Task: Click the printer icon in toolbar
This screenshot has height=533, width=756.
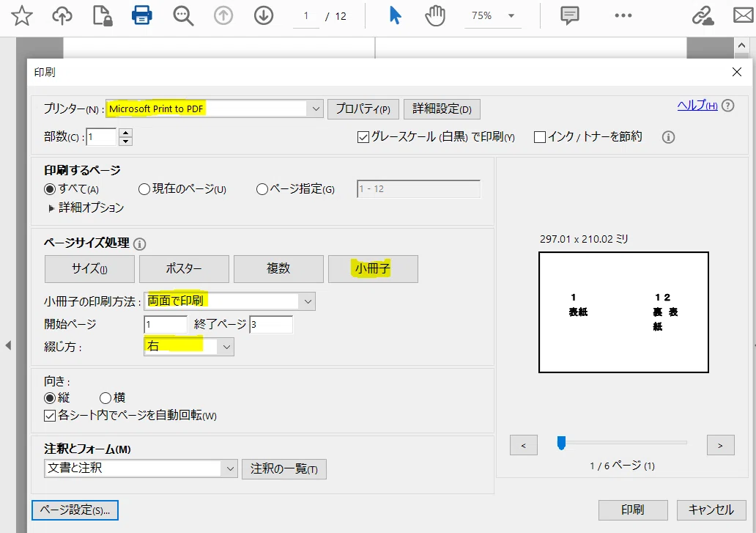Action: (142, 16)
